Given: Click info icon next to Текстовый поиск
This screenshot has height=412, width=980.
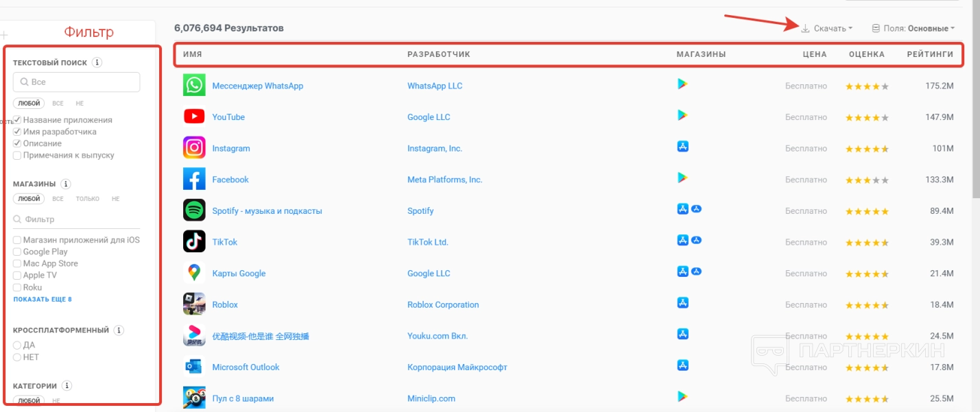Looking at the screenshot, I should [x=97, y=62].
